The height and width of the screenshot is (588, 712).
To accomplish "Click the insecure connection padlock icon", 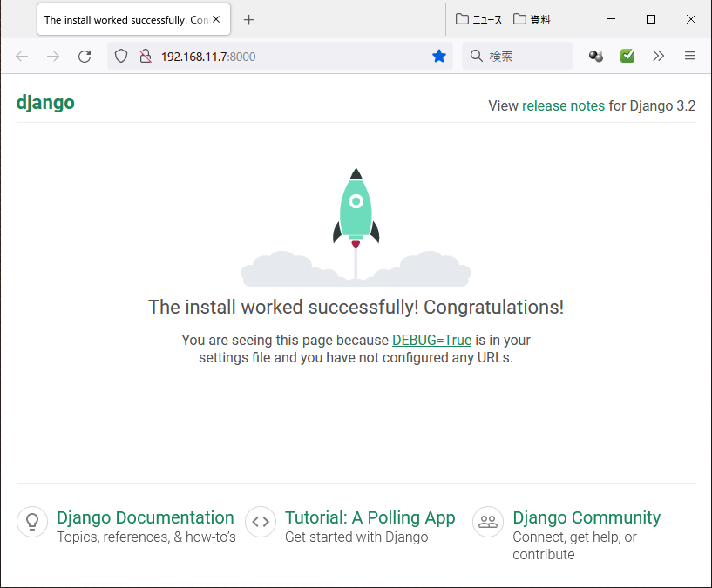I will point(146,57).
